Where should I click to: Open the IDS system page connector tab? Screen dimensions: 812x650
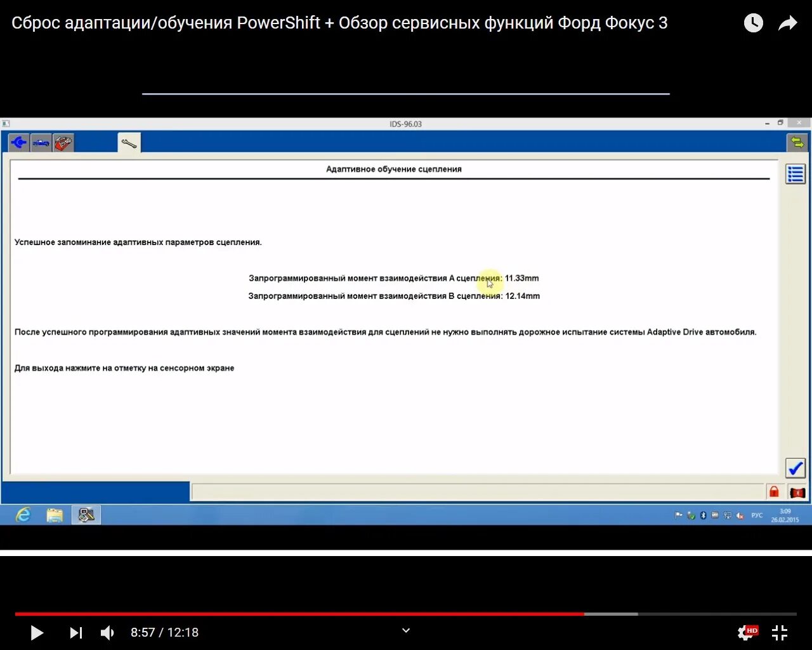(x=19, y=143)
